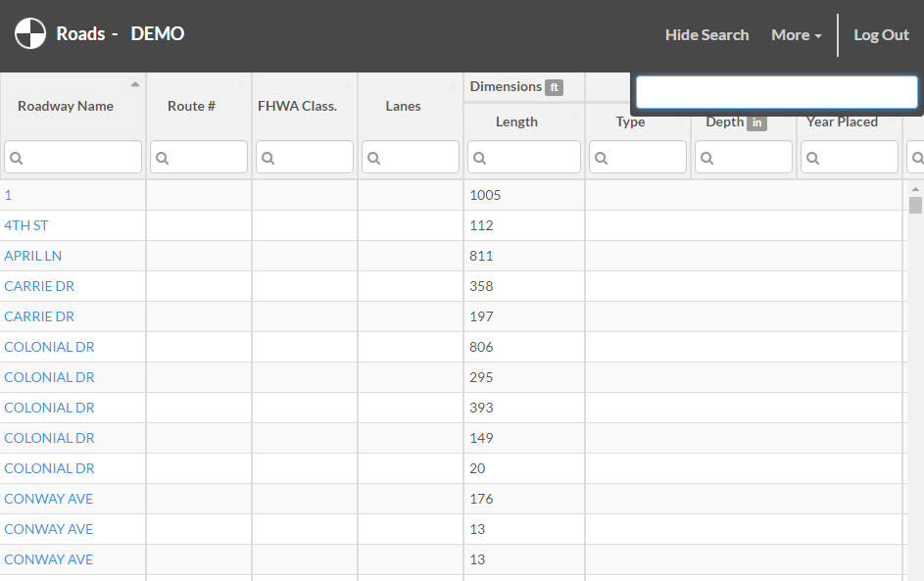Click the Roads app logo icon
924x581 pixels.
coord(30,33)
